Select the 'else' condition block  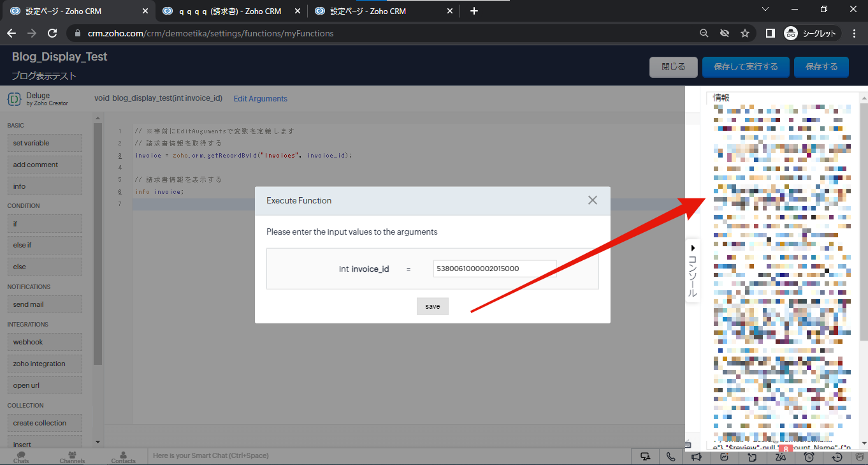coord(45,267)
